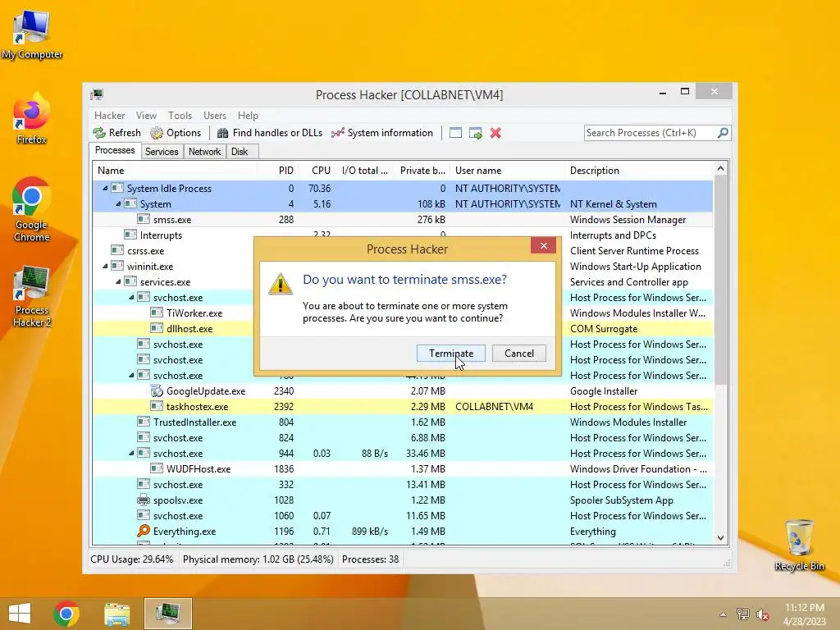Open System information from the toolbar
This screenshot has width=840, height=630.
click(x=382, y=133)
